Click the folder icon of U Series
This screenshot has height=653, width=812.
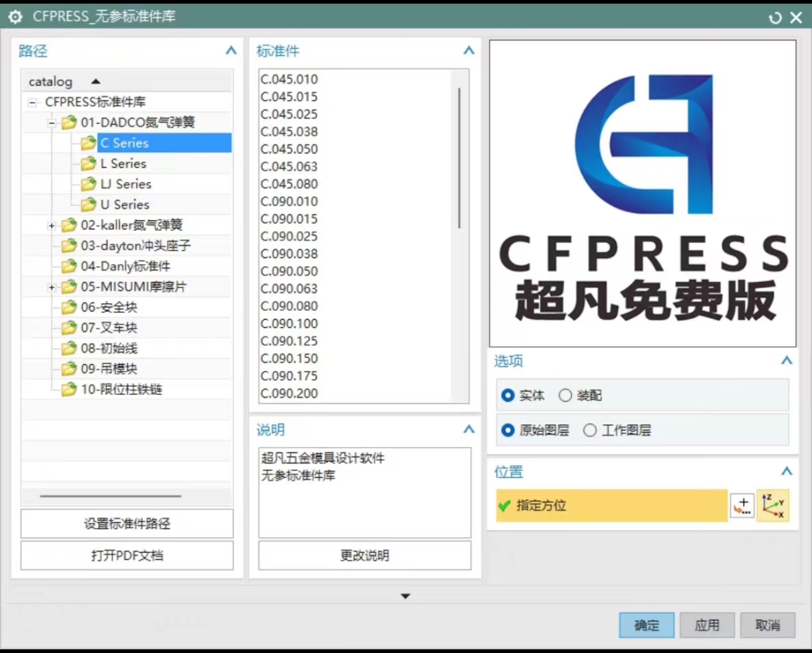89,205
